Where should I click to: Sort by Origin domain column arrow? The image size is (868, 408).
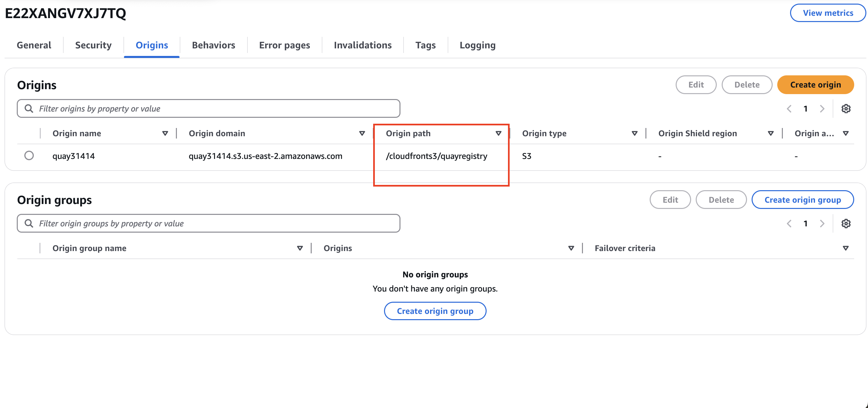pyautogui.click(x=362, y=134)
